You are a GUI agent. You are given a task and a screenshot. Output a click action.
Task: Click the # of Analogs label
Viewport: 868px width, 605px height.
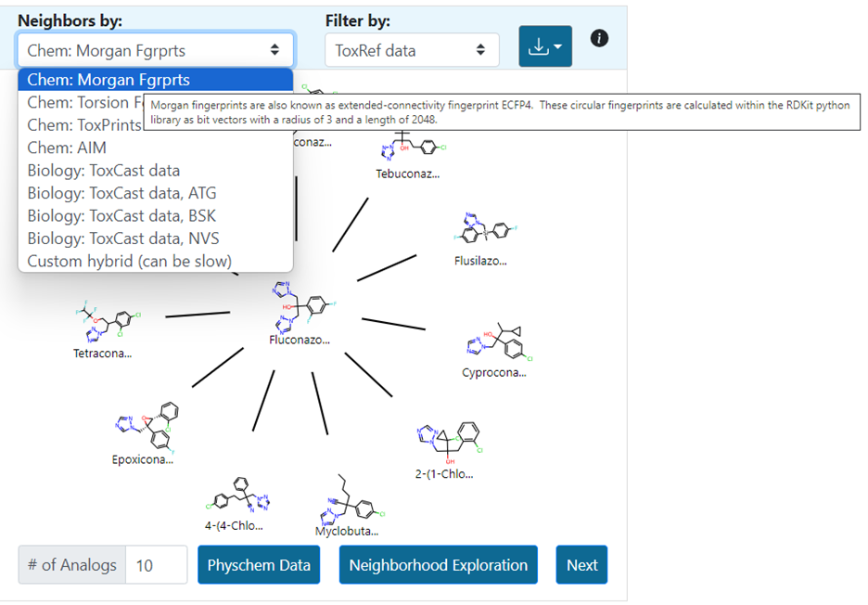(x=72, y=565)
